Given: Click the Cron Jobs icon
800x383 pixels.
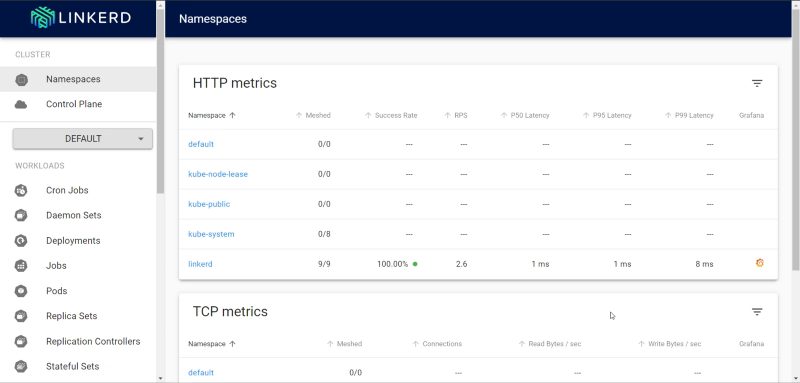Looking at the screenshot, I should (x=21, y=190).
